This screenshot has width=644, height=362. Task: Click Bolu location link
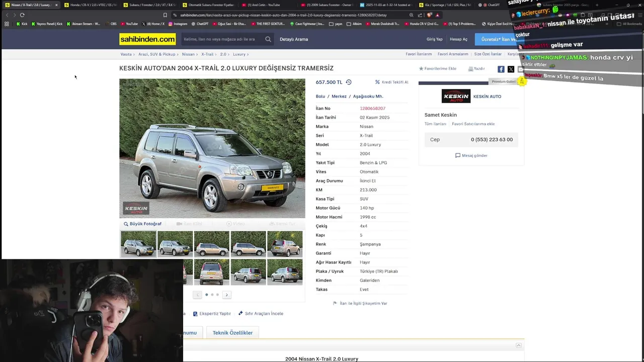(x=320, y=97)
